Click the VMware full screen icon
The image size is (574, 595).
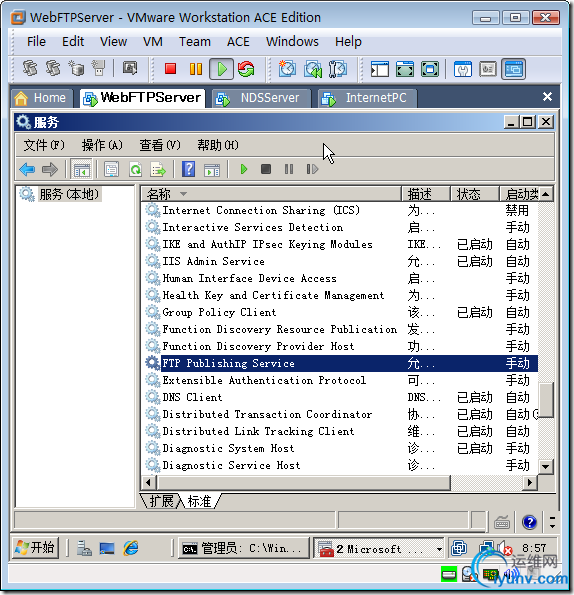404,69
